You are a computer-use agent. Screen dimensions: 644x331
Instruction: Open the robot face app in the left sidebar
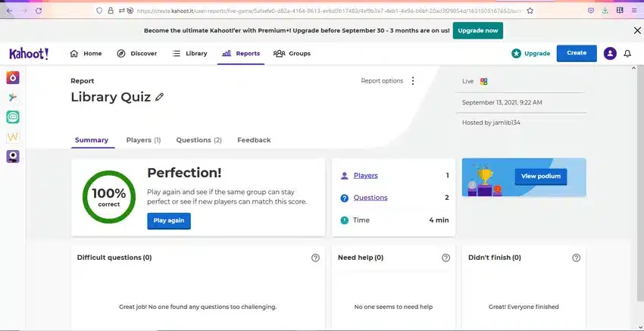13,117
